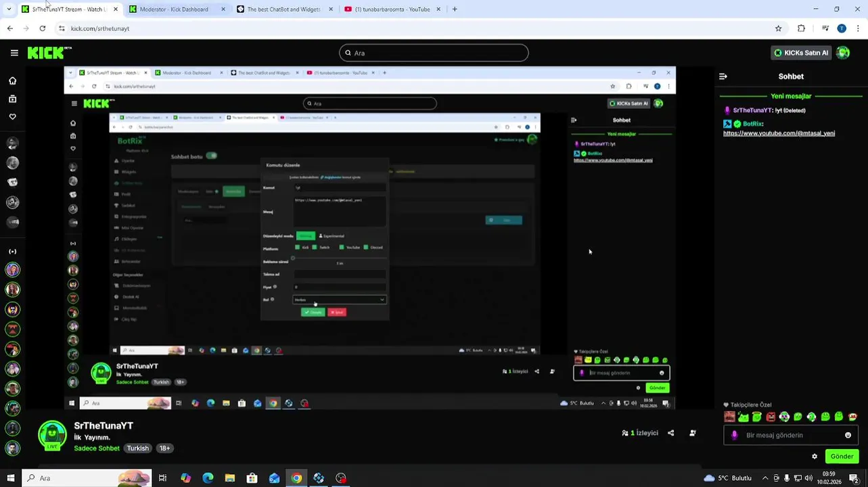This screenshot has height=487, width=868.
Task: Click the KICKs Satın Al button
Action: [x=800, y=53]
